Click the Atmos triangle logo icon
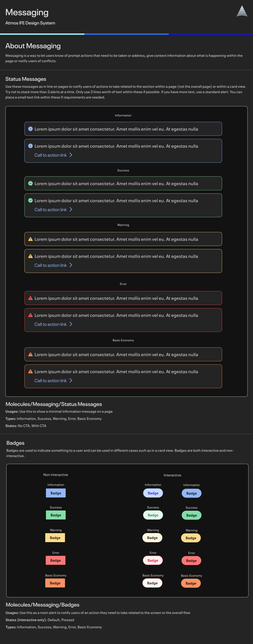This screenshot has width=253, height=644. point(242,11)
